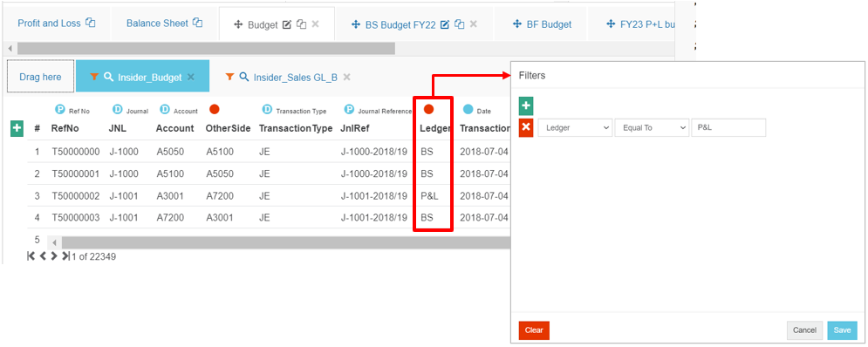Click the copy icon on Profit and Loss tab
The height and width of the screenshot is (347, 868).
tap(90, 24)
